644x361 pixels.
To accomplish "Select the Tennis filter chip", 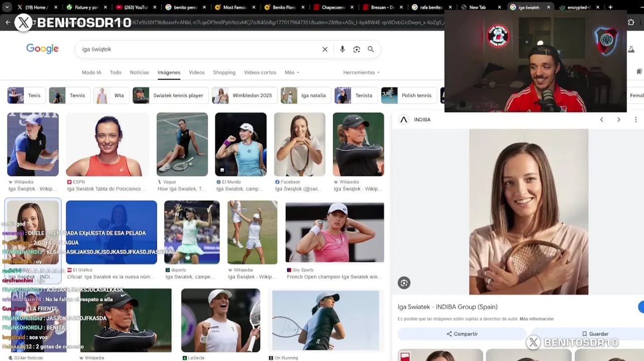I will pos(69,95).
